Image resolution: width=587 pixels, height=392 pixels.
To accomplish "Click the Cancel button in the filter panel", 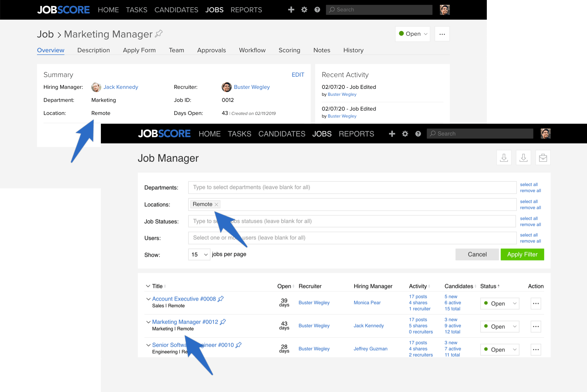I will click(477, 254).
